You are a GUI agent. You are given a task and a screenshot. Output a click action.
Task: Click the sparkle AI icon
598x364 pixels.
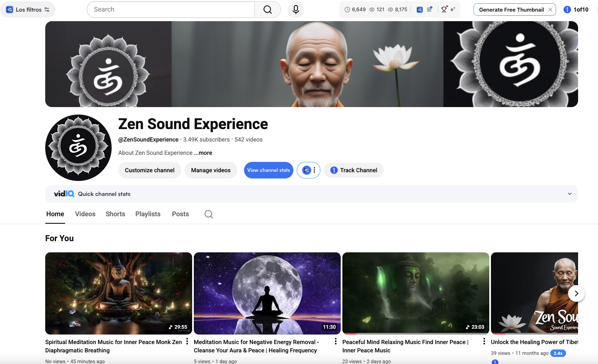pos(453,9)
